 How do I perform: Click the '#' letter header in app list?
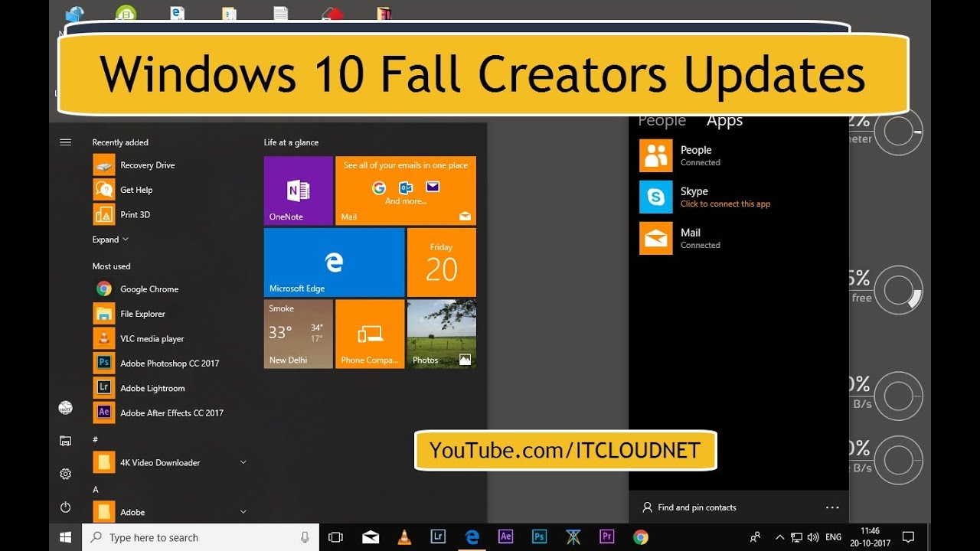[95, 439]
